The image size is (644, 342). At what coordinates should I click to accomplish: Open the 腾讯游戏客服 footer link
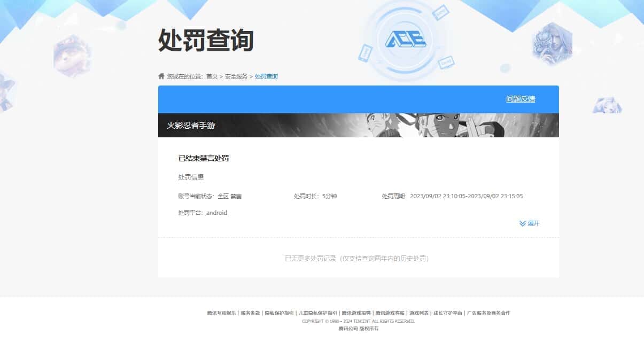[x=390, y=313]
